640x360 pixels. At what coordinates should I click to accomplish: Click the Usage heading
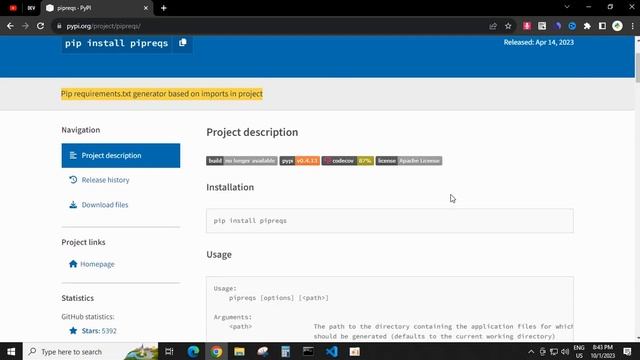(219, 255)
